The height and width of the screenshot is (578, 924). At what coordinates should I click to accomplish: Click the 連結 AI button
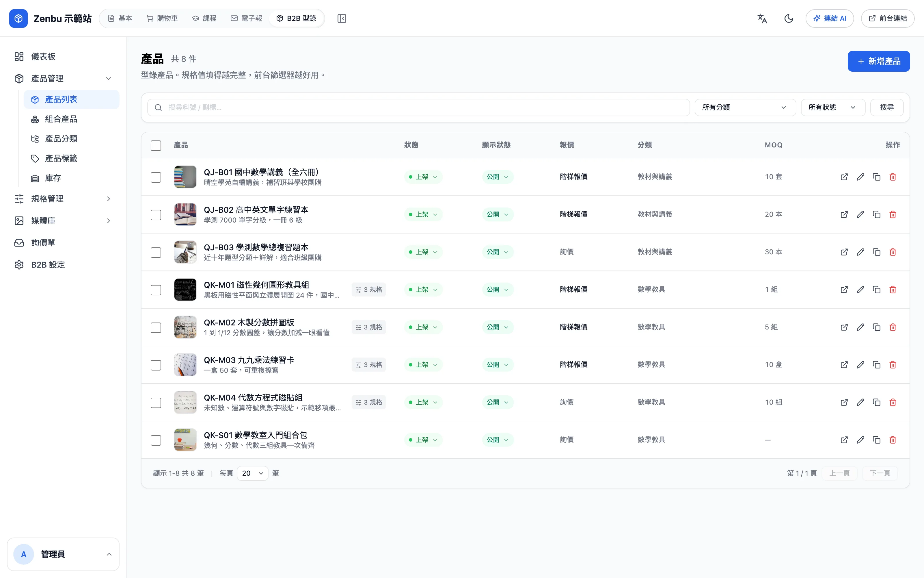[830, 18]
